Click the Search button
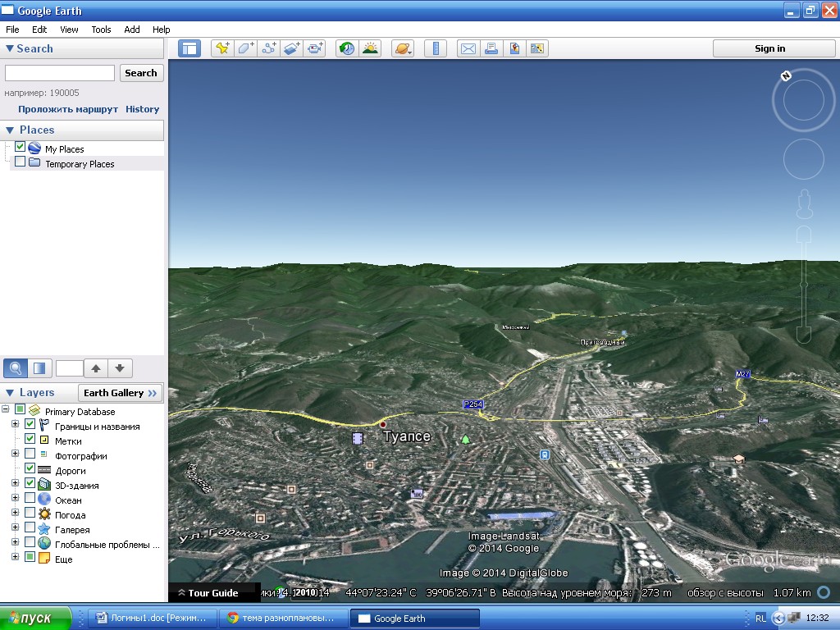This screenshot has height=630, width=840. (141, 73)
